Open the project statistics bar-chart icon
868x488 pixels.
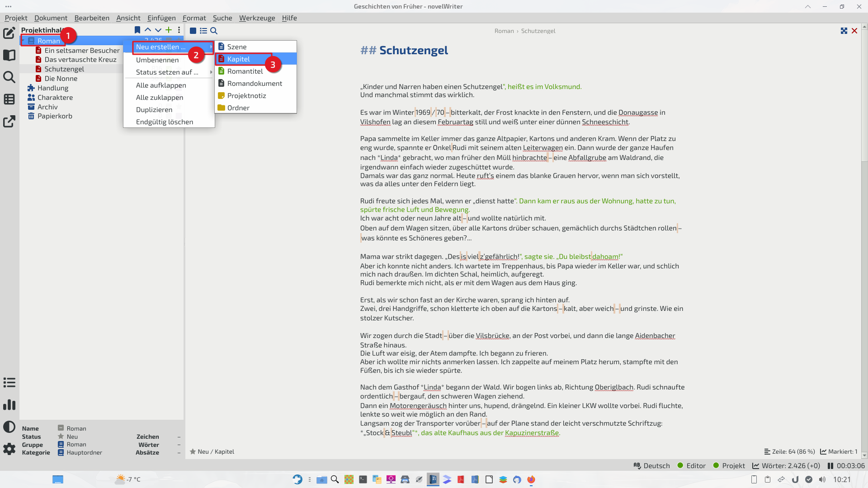tap(9, 404)
